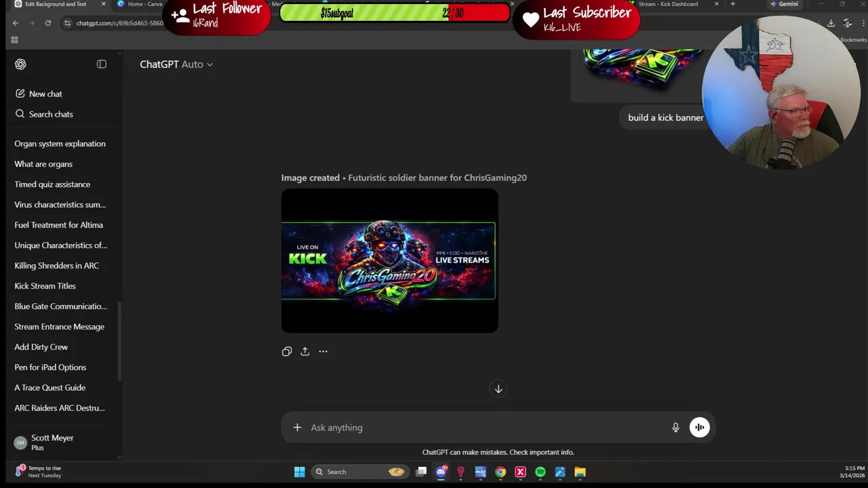868x488 pixels.
Task: Switch to 'Stream - Kick Dashboard' tab
Action: coord(668,4)
